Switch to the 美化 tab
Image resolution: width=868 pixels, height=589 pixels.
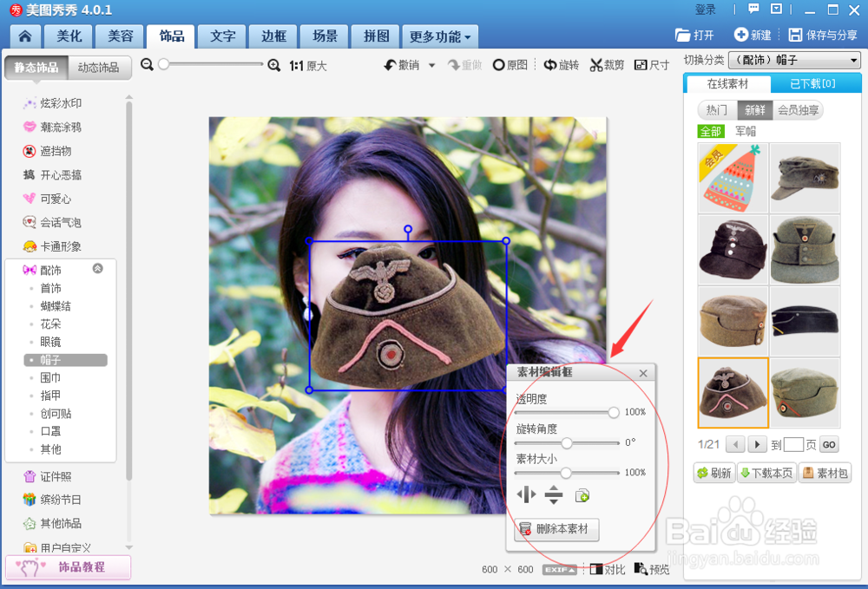coord(69,36)
